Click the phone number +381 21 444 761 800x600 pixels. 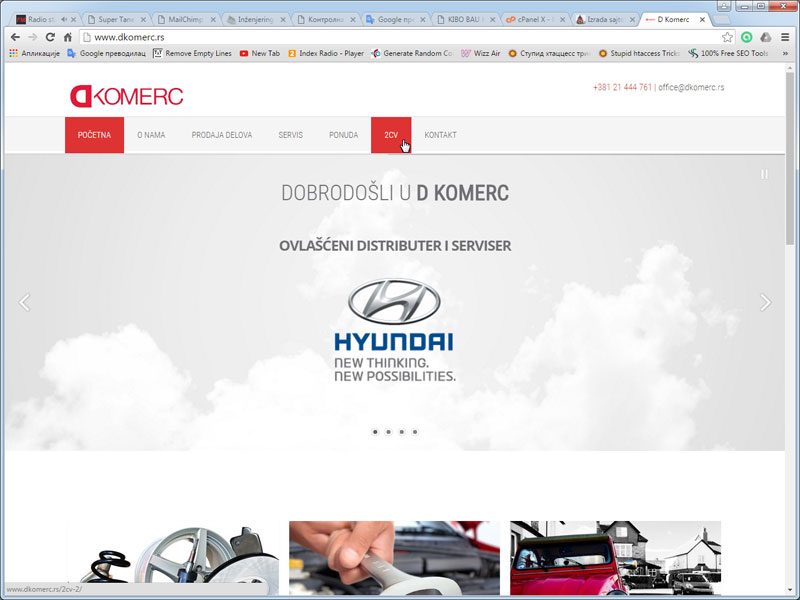click(x=622, y=87)
